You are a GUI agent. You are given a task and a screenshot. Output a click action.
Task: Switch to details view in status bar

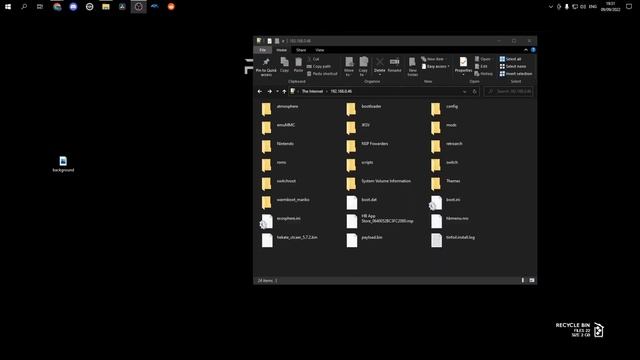[522, 280]
